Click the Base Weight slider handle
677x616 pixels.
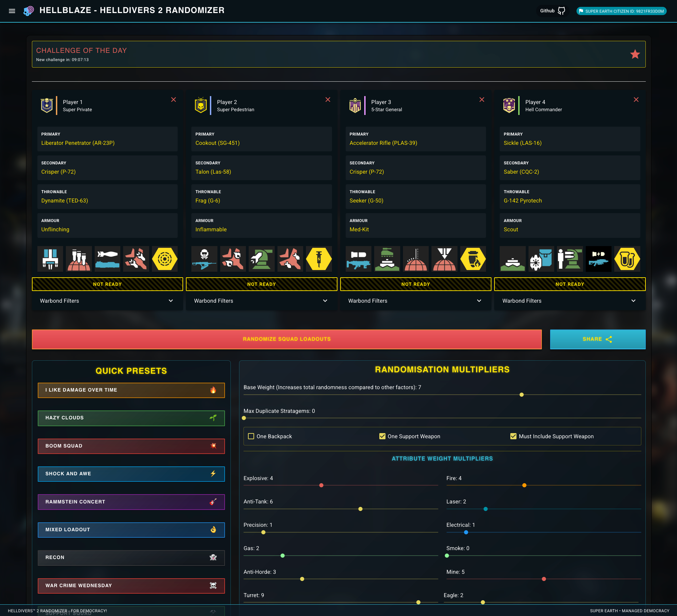click(x=522, y=395)
